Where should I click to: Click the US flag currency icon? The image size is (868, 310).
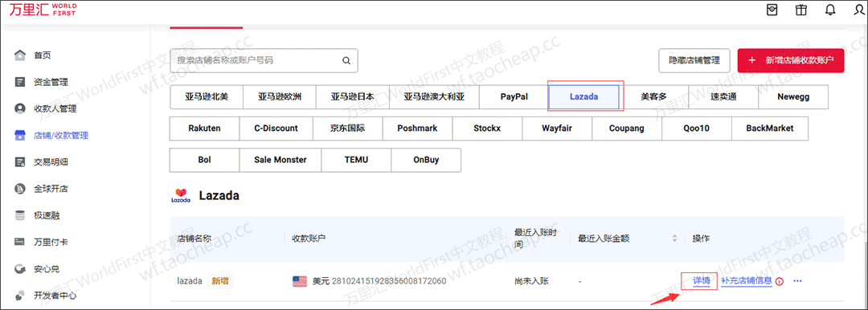(x=300, y=281)
